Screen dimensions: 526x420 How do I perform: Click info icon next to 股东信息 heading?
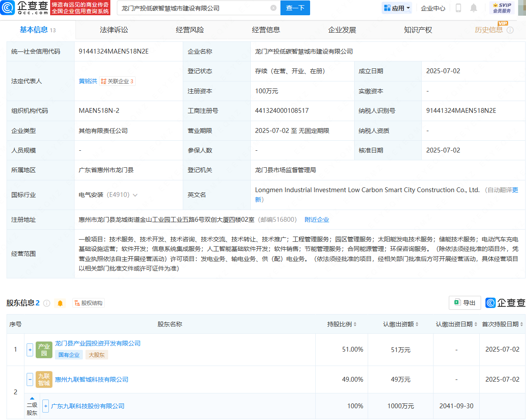(x=47, y=303)
